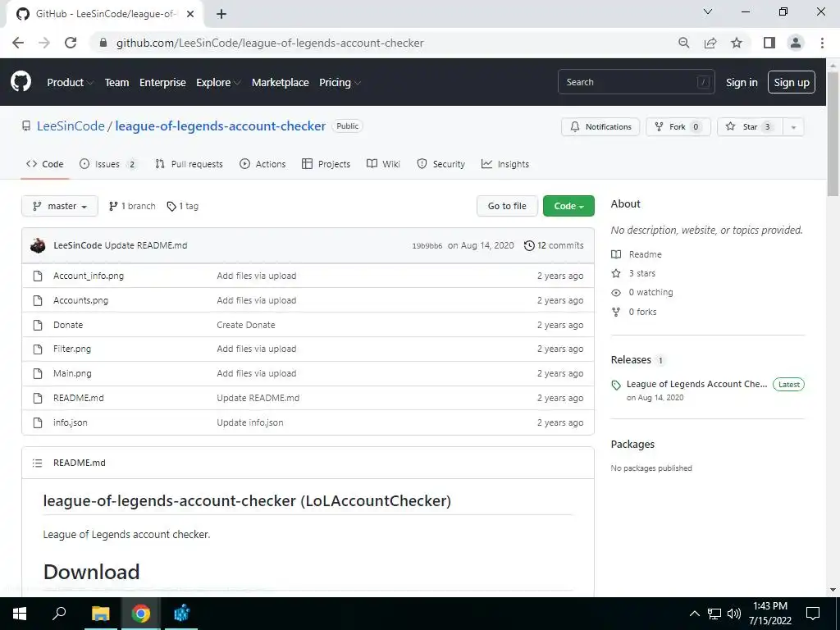Open the Star lists dropdown arrow
The height and width of the screenshot is (630, 840).
coord(793,127)
